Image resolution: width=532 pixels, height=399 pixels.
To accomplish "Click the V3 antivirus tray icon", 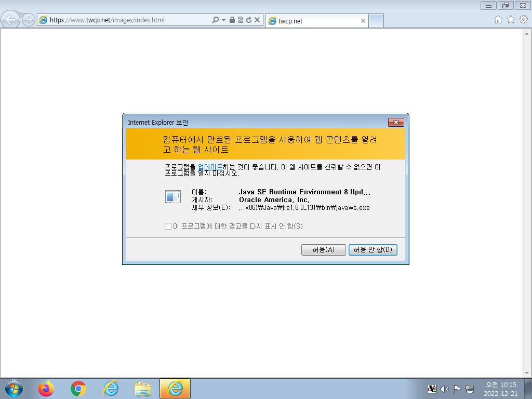I will 432,389.
